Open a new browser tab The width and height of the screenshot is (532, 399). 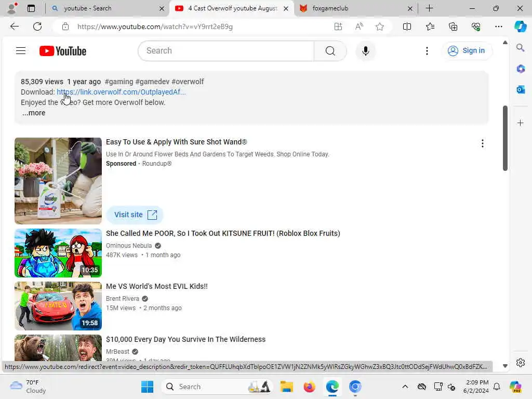(x=429, y=8)
